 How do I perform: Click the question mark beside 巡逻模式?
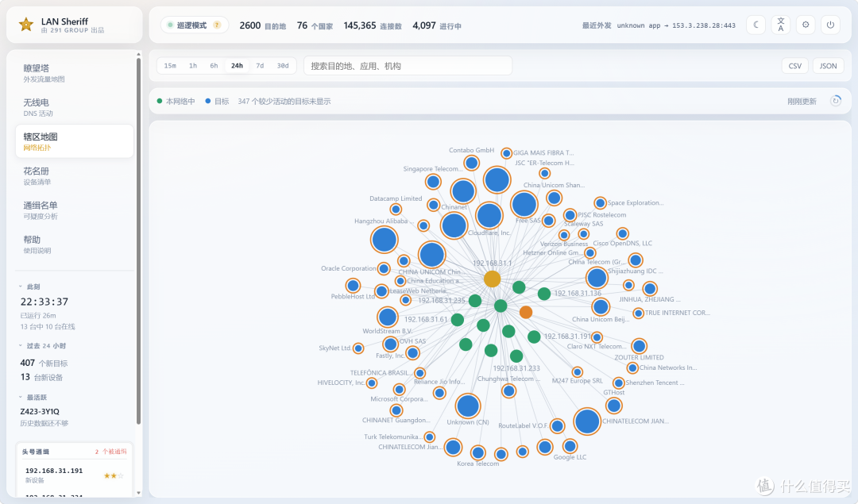[x=217, y=25]
